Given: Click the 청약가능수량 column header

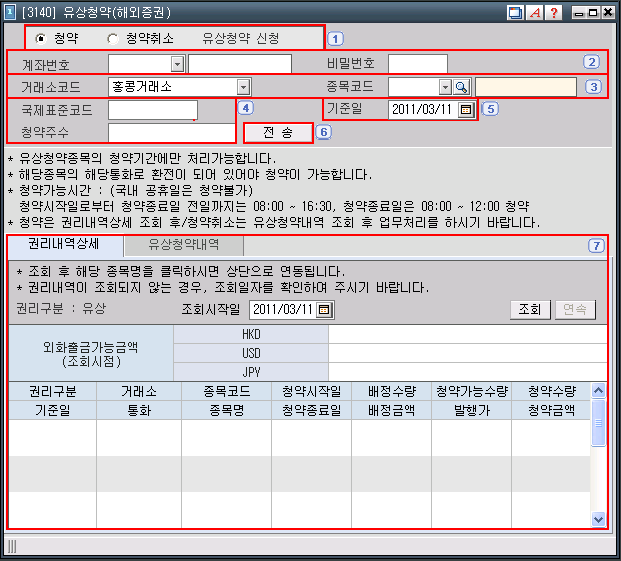Looking at the screenshot, I should coord(471,391).
